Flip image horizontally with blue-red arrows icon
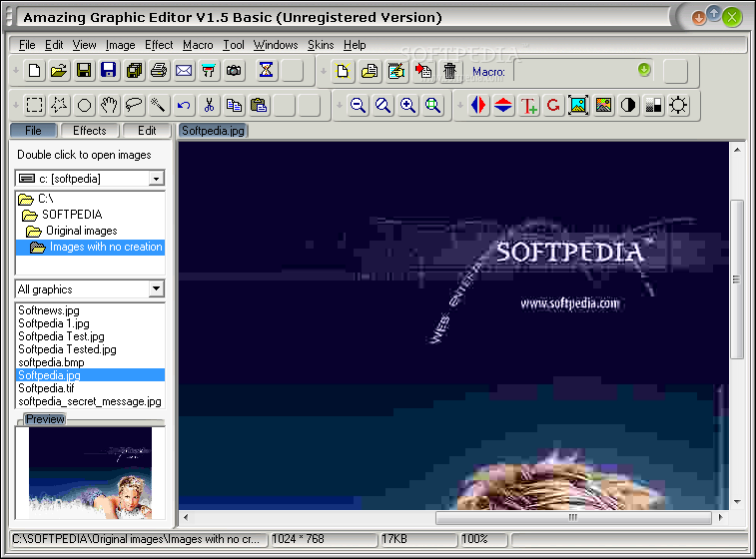 (x=478, y=105)
